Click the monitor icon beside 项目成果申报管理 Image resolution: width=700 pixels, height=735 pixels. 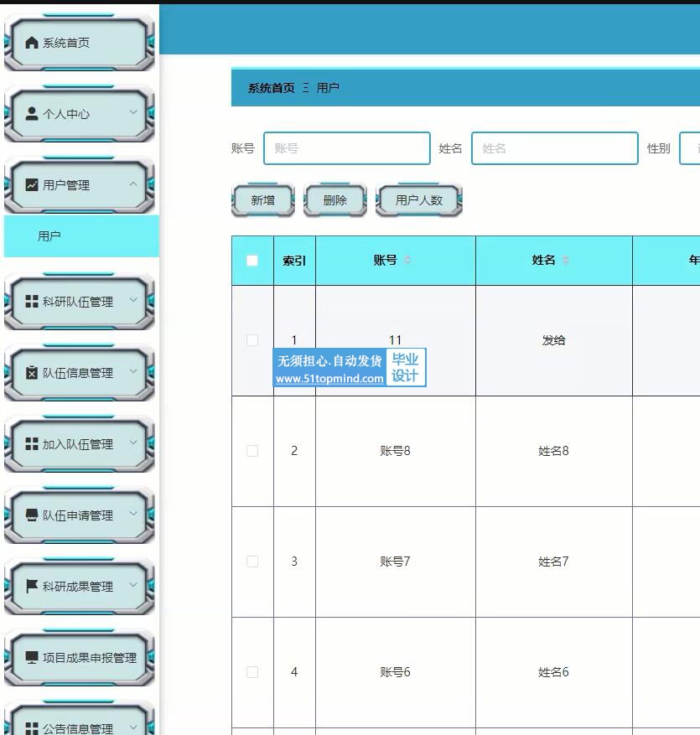coord(32,658)
